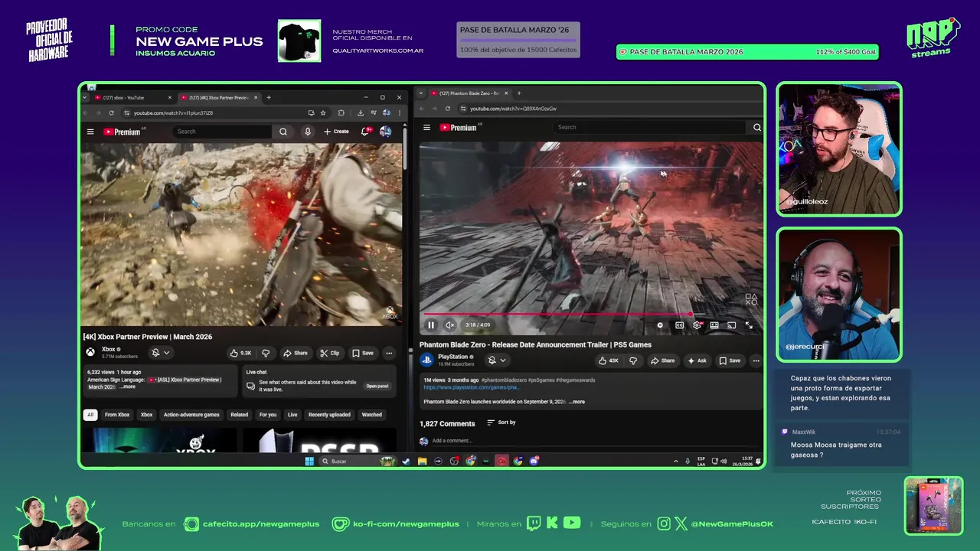Viewport: 980px width, 551px height.
Task: Dislike the Xbox Partner Preview video
Action: [266, 353]
